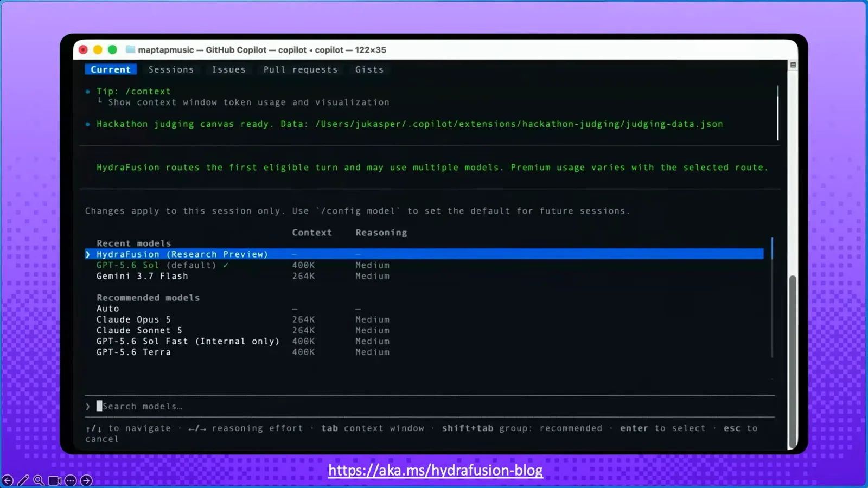Click the Recent models heading
This screenshot has width=868, height=488.
coord(133,243)
